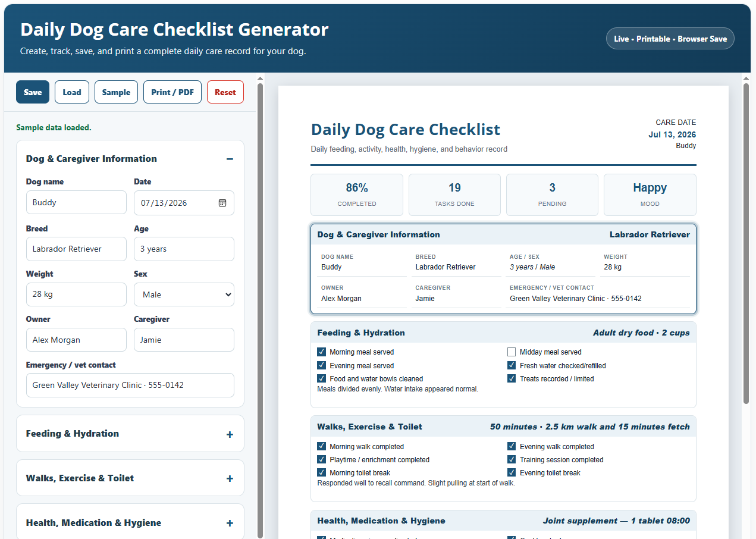Toggle Treats recorded / limited checkbox
This screenshot has height=539, width=756.
coord(512,378)
